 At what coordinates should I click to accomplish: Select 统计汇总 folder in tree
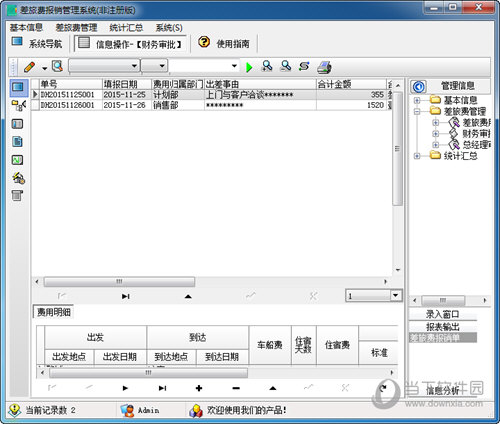(454, 156)
